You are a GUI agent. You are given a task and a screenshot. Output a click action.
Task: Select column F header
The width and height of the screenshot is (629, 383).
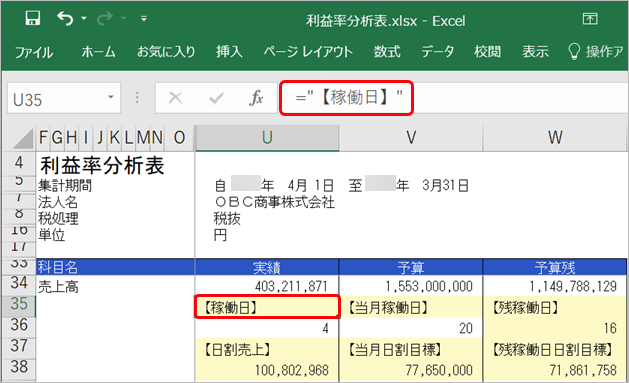(x=43, y=138)
